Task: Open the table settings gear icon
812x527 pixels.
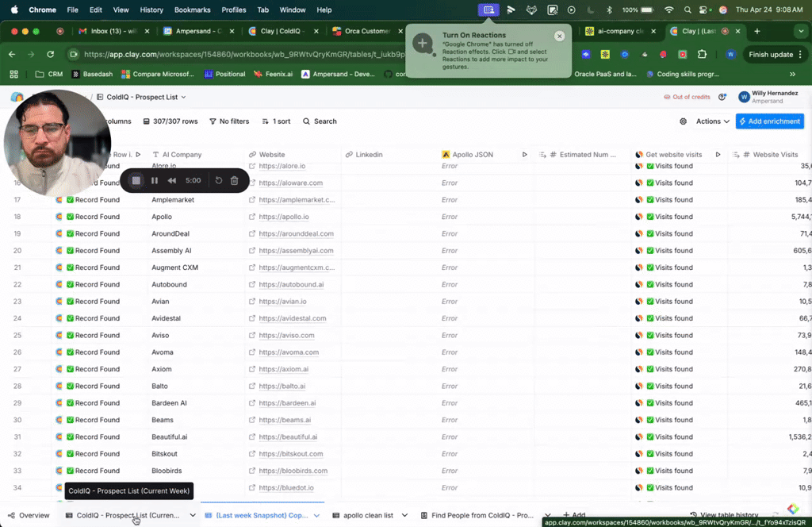Action: click(683, 121)
